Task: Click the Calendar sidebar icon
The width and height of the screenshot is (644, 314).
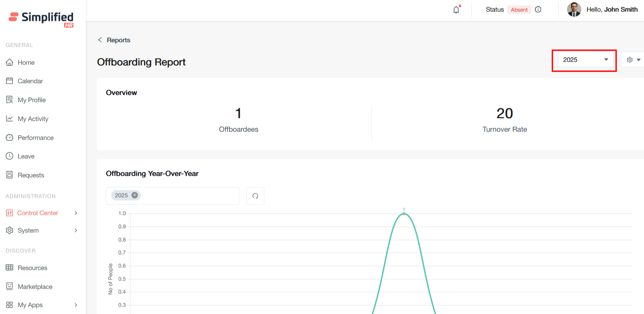Action: click(10, 81)
